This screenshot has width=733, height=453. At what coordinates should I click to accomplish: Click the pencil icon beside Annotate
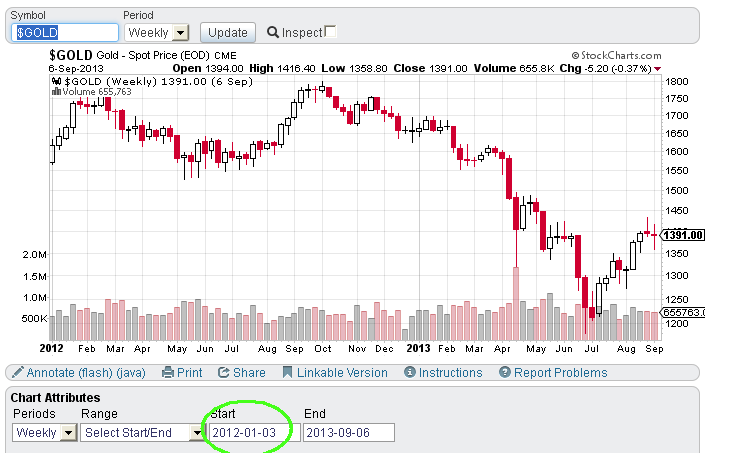tap(18, 372)
